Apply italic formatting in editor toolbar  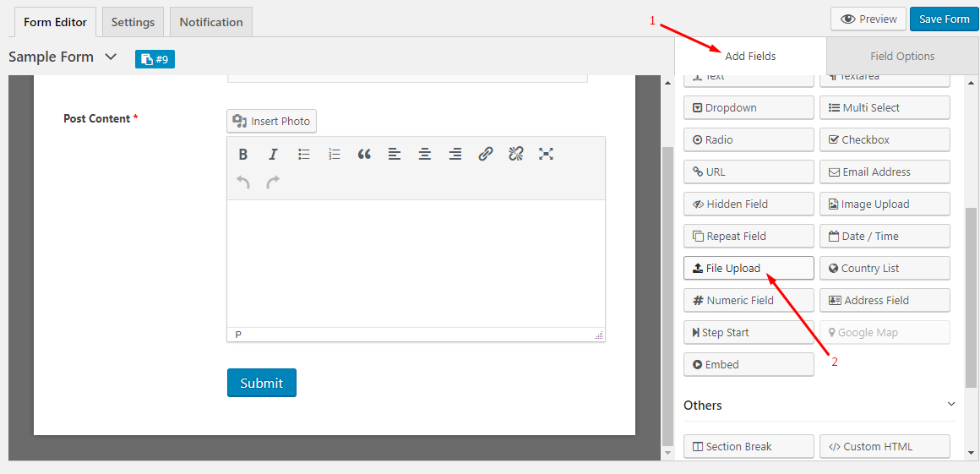[x=273, y=155]
